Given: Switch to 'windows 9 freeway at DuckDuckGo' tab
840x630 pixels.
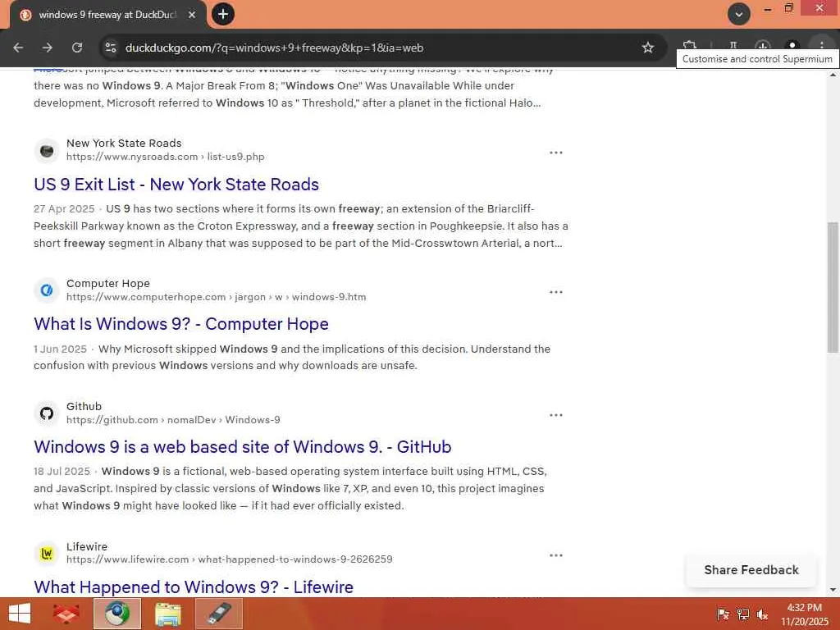Looking at the screenshot, I should [x=107, y=15].
